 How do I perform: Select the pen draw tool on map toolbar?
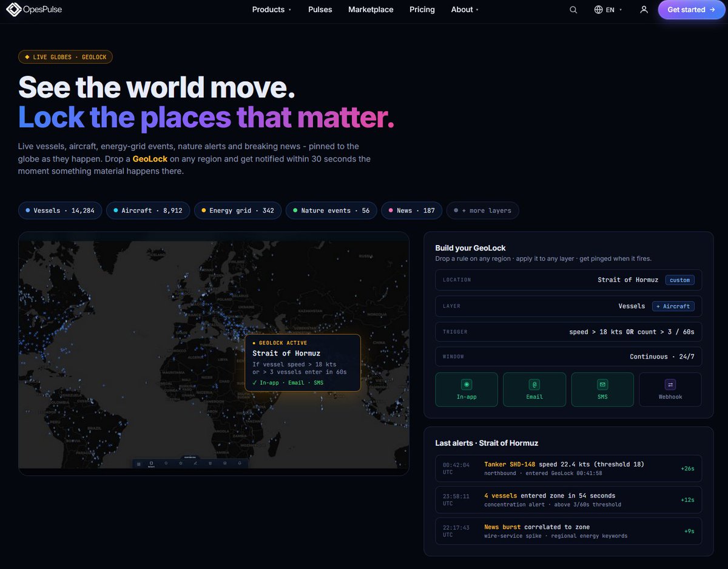(x=195, y=463)
